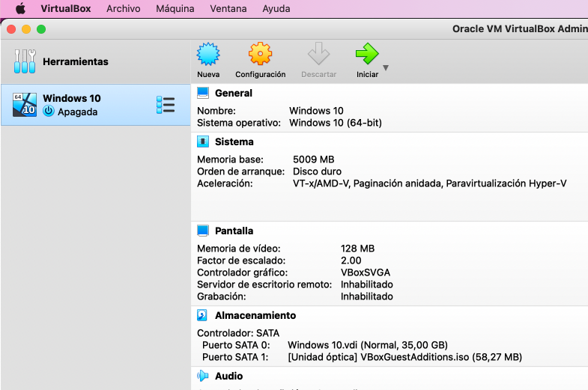Open Windows 10 machine list menu icon
The height and width of the screenshot is (390, 588).
[166, 105]
